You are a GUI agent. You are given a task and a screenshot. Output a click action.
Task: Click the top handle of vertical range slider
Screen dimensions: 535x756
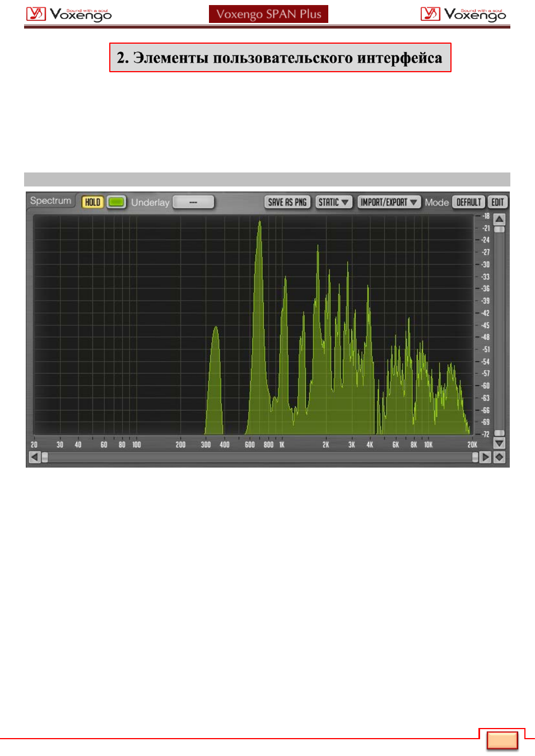pyautogui.click(x=500, y=229)
